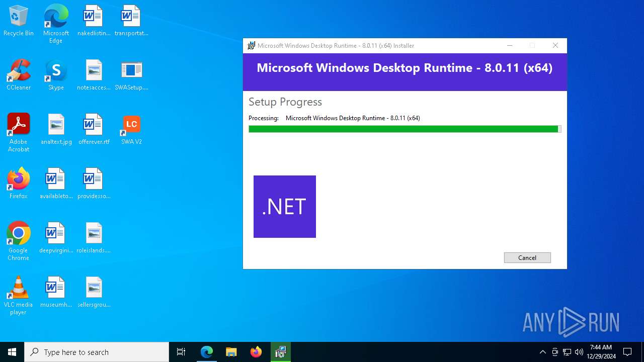This screenshot has width=644, height=362.
Task: Select the providesso Word document
Action: point(94,184)
